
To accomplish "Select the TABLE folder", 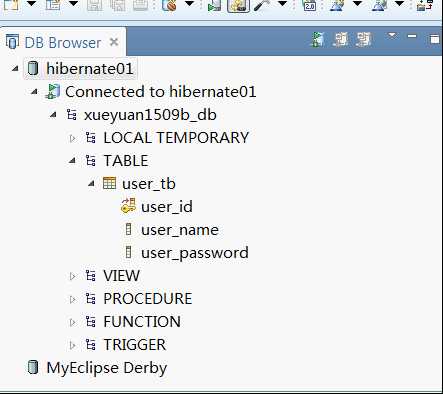I will pos(126,161).
